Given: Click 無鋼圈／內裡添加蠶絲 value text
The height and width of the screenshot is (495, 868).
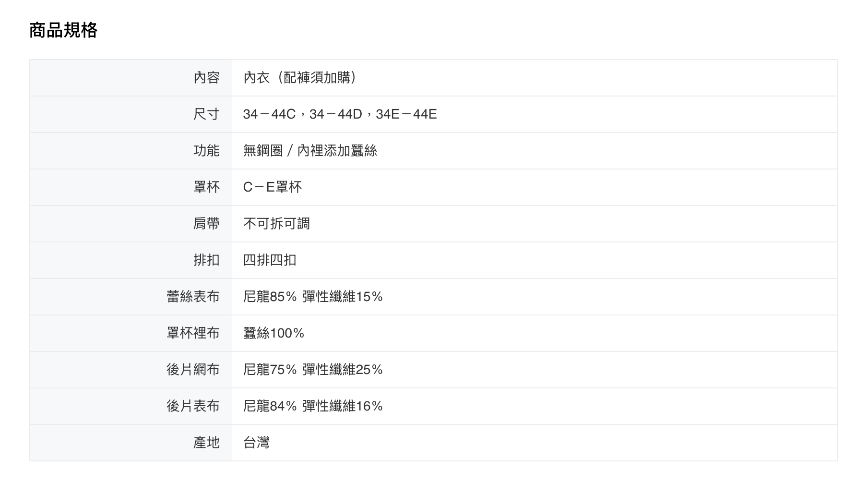Looking at the screenshot, I should pos(310,151).
